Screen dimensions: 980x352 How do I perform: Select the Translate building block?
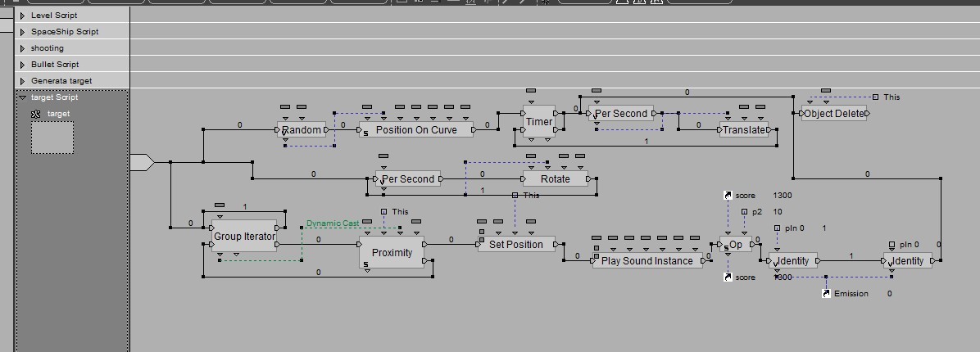coord(744,130)
